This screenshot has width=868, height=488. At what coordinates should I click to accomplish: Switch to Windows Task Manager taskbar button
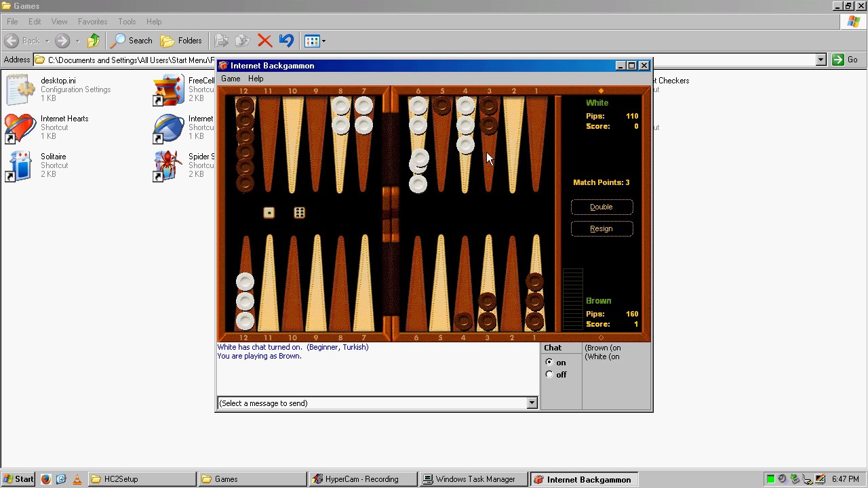[x=474, y=479]
